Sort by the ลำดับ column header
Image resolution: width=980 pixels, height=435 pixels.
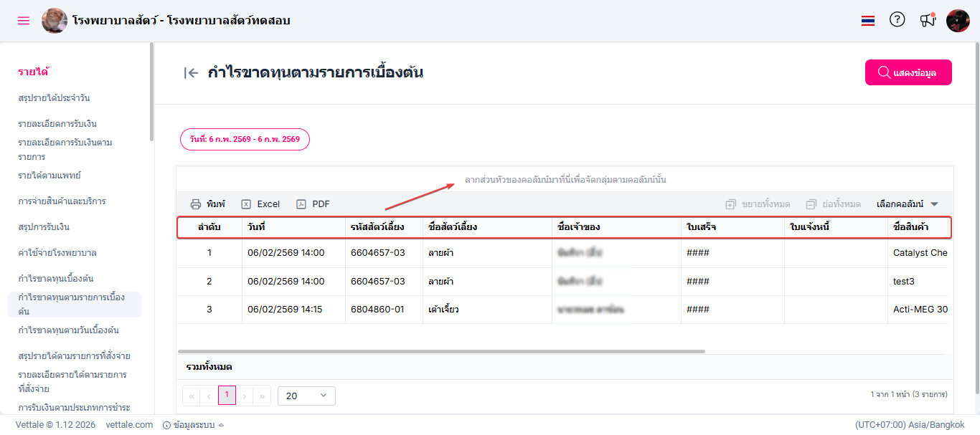pyautogui.click(x=209, y=227)
